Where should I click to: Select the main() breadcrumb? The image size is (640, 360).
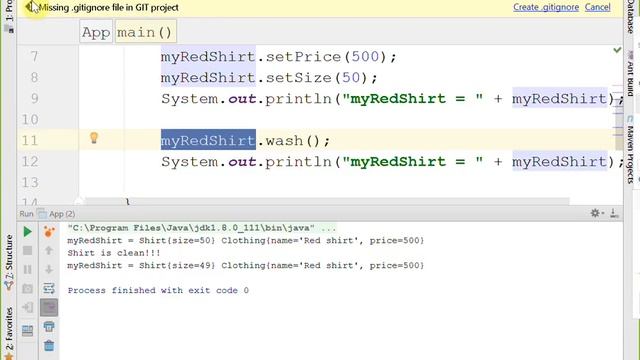click(x=145, y=32)
